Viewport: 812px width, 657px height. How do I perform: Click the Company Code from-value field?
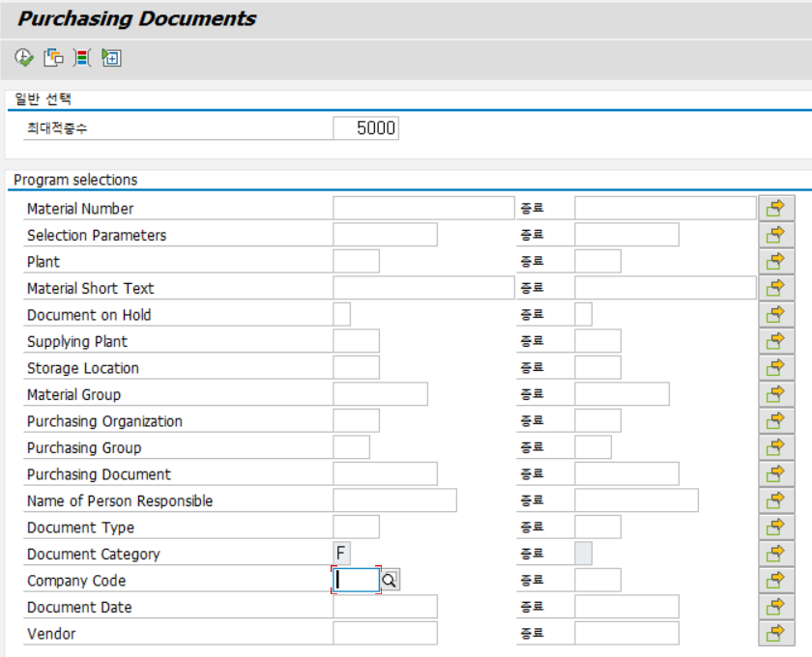(x=356, y=581)
